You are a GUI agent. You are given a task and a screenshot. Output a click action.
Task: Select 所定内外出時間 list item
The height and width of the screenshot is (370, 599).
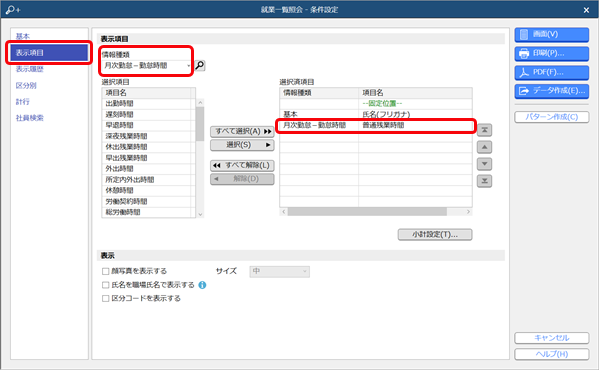[148, 180]
